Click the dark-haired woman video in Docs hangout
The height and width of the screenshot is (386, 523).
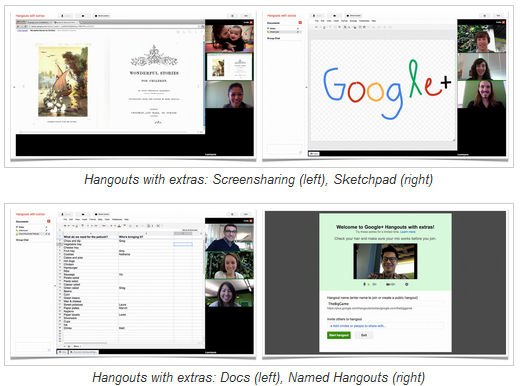click(x=229, y=293)
